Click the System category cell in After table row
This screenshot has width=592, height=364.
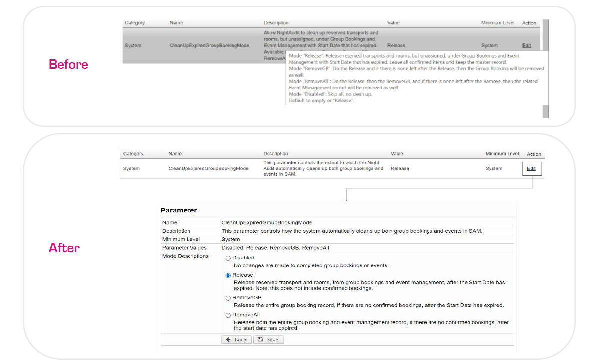pos(132,169)
